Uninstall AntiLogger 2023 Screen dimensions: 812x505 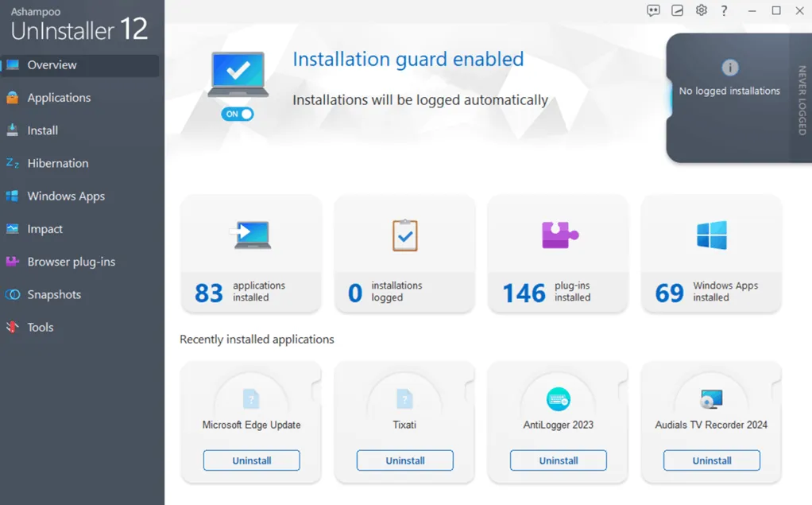pos(558,460)
